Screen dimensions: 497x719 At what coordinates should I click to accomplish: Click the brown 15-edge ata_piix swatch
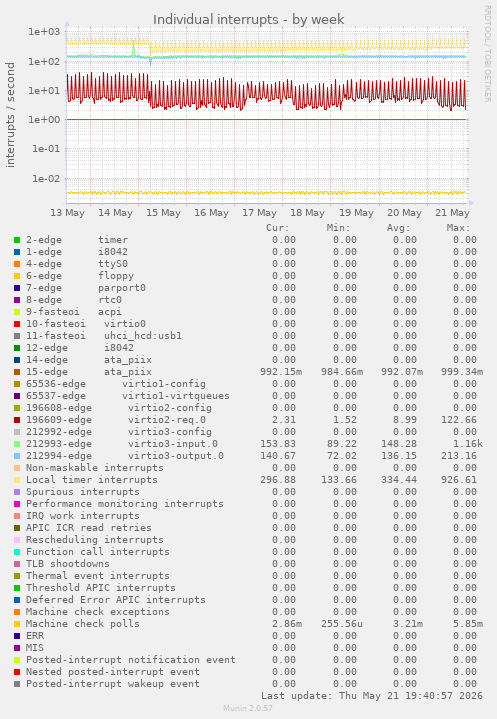click(17, 372)
